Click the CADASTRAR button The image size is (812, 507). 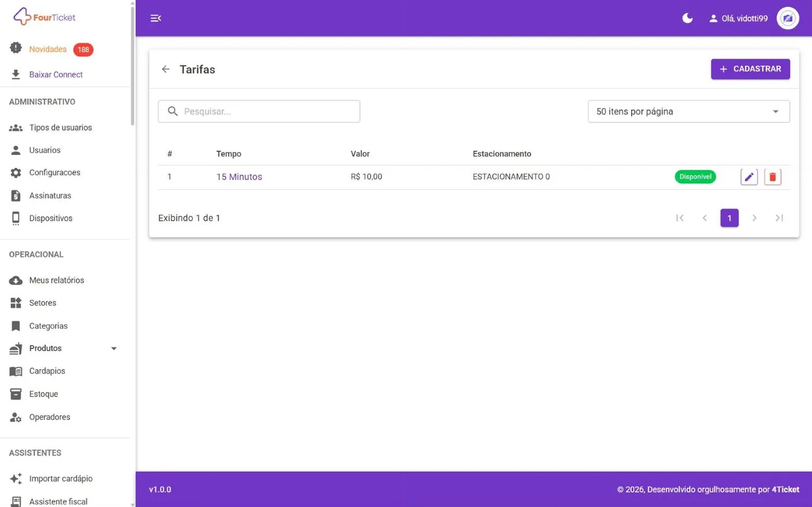click(x=751, y=69)
